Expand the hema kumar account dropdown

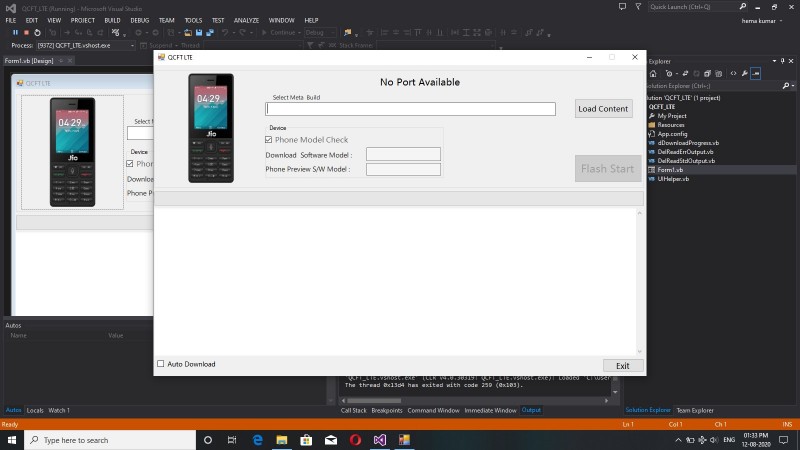[x=781, y=21]
